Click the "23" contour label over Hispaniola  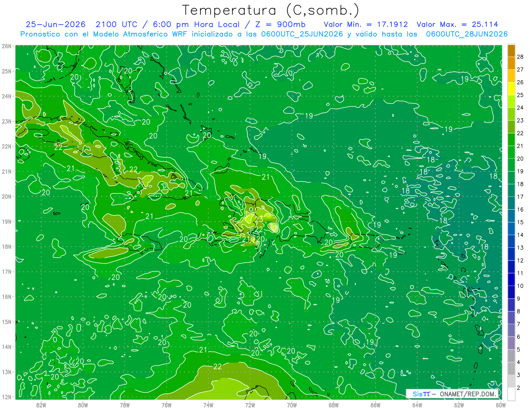(x=259, y=219)
